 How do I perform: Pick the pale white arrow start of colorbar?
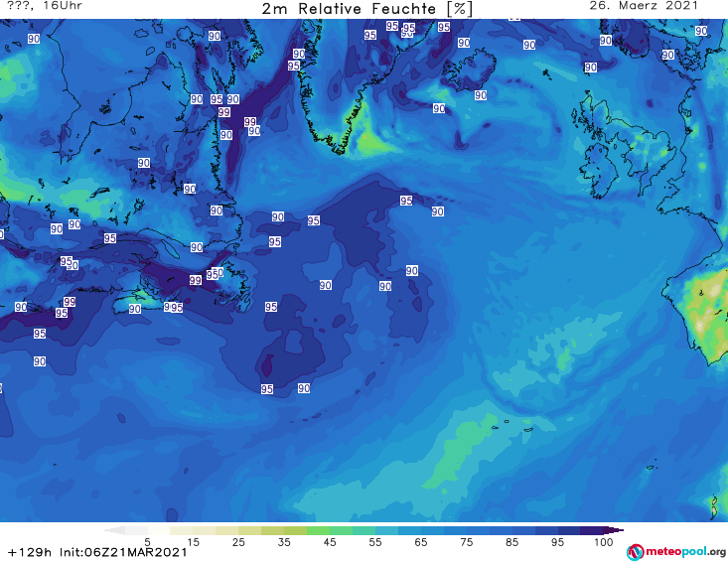click(114, 530)
